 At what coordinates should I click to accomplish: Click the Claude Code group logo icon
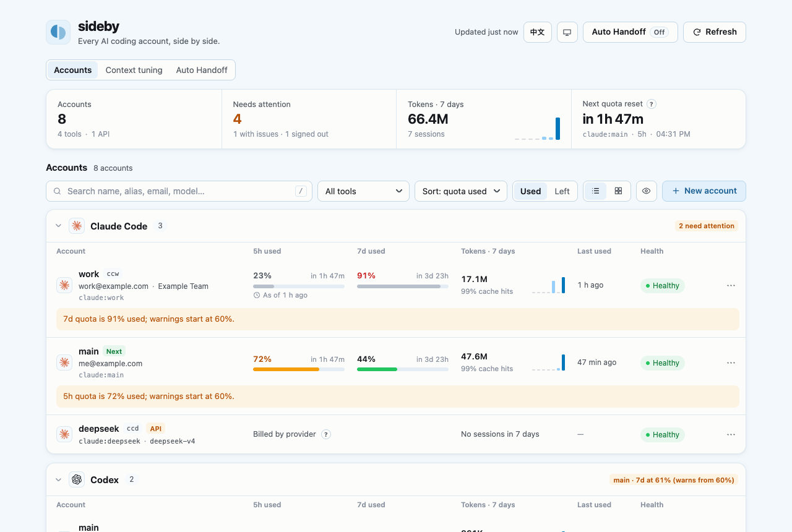(77, 226)
